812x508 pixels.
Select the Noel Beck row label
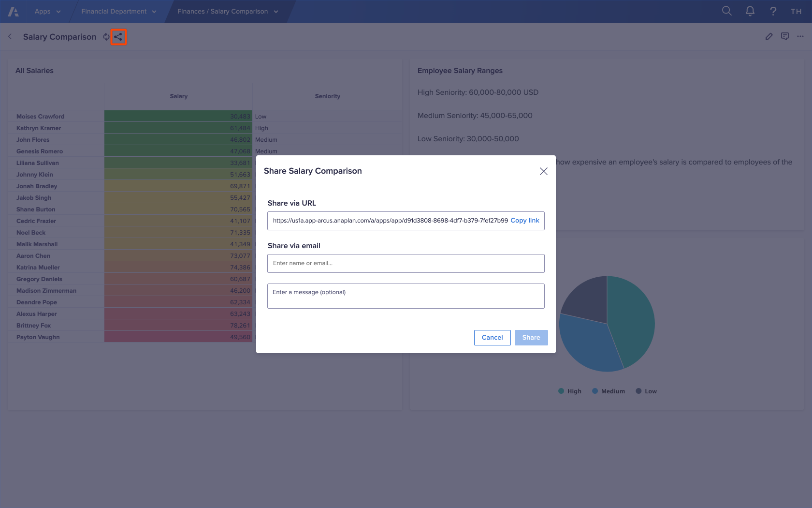click(31, 233)
